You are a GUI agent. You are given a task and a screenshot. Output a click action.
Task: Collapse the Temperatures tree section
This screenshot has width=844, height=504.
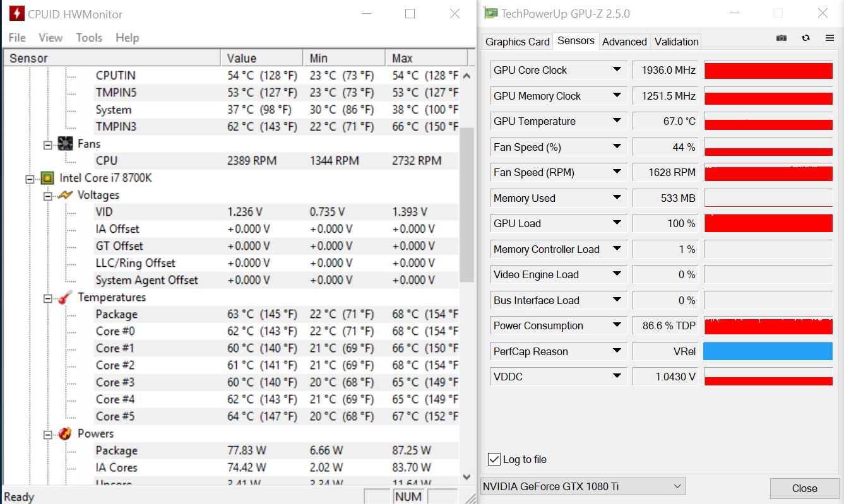tap(48, 298)
